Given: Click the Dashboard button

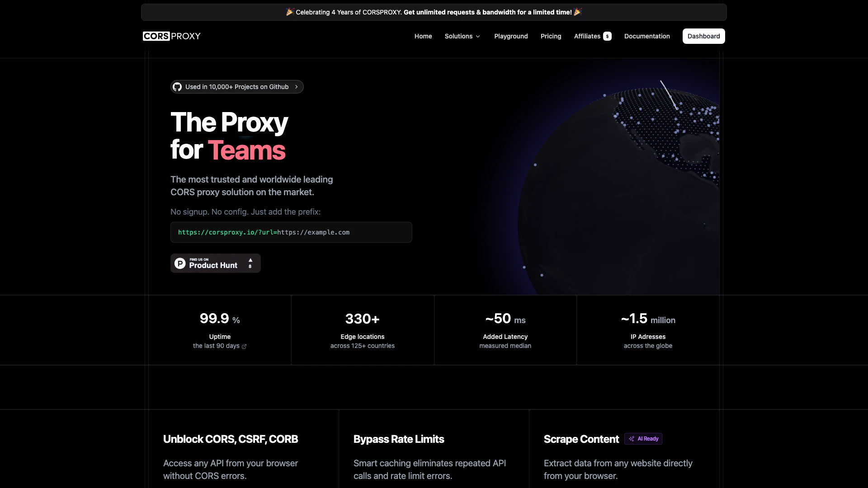Looking at the screenshot, I should point(703,36).
